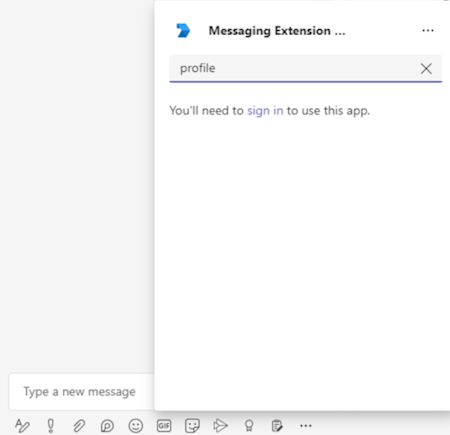The image size is (450, 435).
Task: Open the emoji picker
Action: pyautogui.click(x=136, y=426)
